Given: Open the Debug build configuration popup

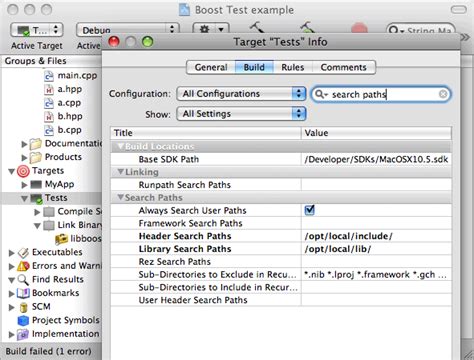Looking at the screenshot, I should (128, 30).
